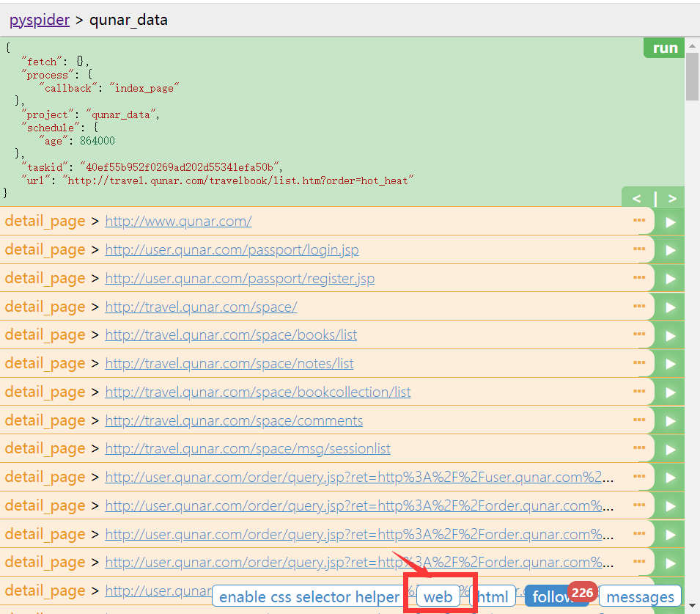Click the vertical scrollbar thumb
This screenshot has height=614, width=700.
693,76
